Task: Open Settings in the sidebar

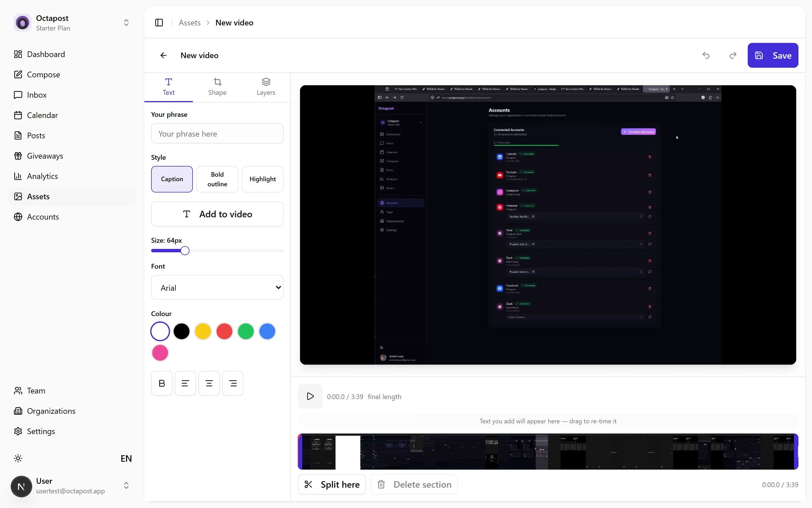Action: point(72,431)
